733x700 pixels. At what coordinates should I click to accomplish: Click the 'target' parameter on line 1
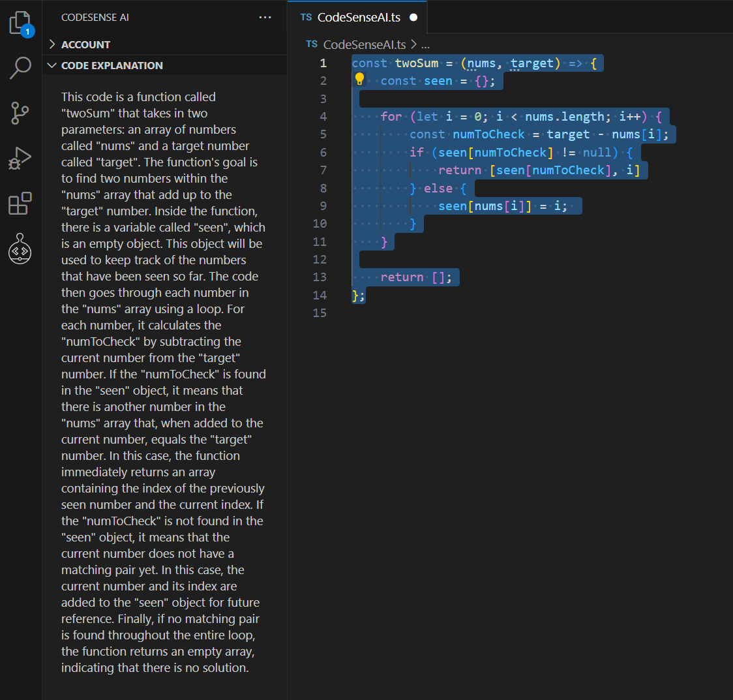532,63
